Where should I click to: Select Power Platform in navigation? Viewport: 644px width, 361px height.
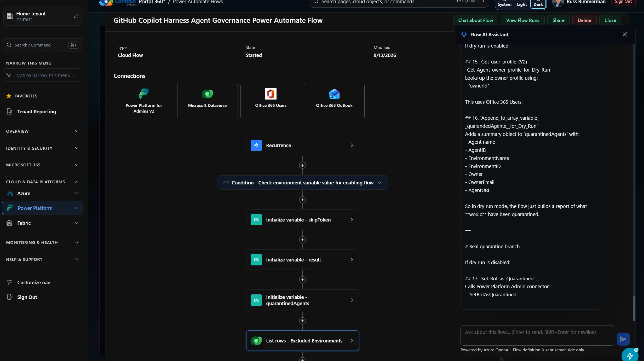[x=43, y=208]
